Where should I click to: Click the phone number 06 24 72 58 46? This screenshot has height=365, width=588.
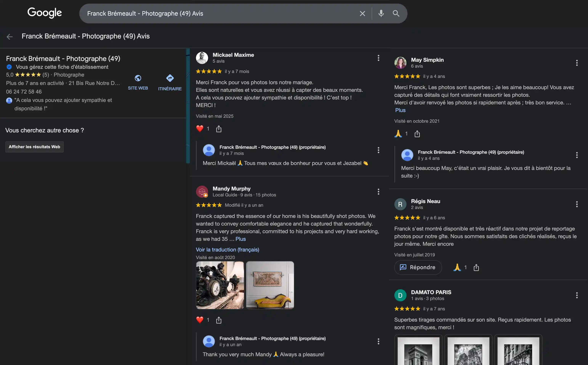24,92
